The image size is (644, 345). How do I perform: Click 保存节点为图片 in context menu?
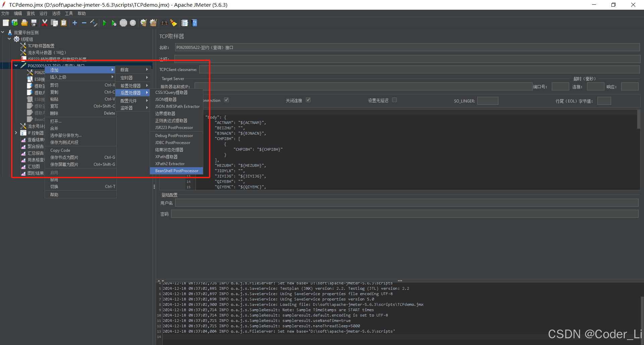[x=80, y=157]
